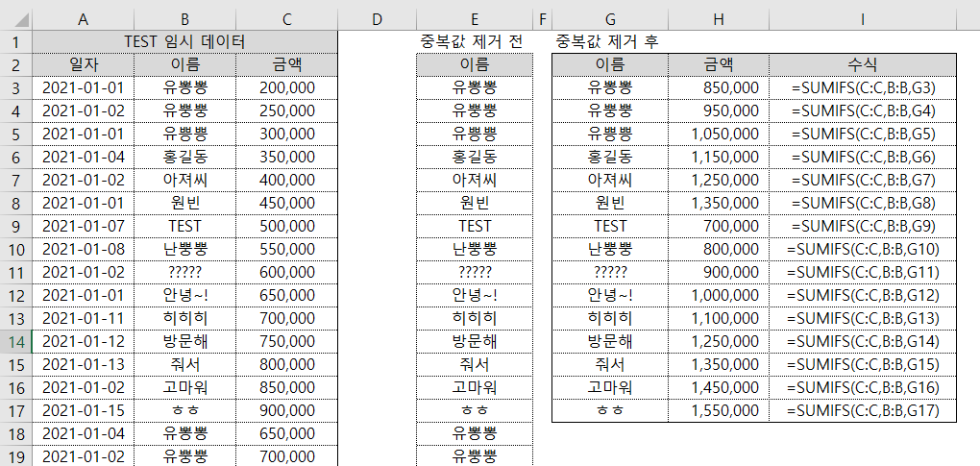Click date cell 2021-01-11
This screenshot has width=980, height=466.
pyautogui.click(x=83, y=319)
